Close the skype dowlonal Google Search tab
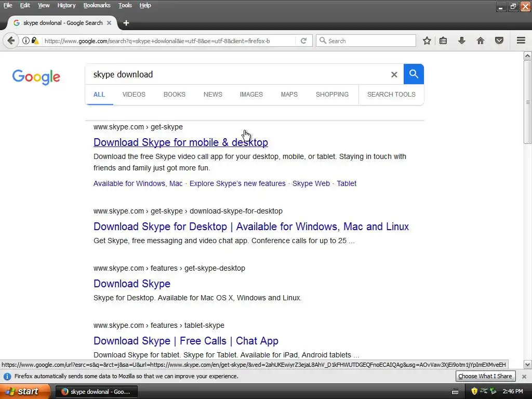532x399 pixels. pos(109,23)
